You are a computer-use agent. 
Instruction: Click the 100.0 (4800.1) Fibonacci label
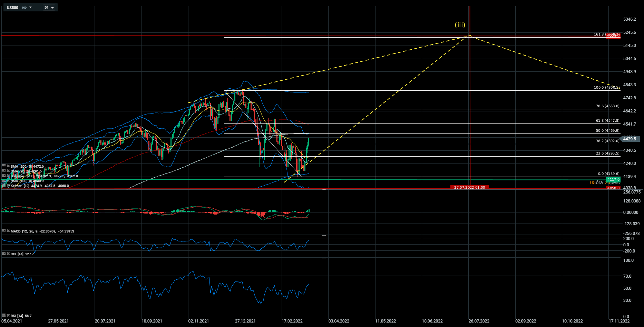pos(607,87)
